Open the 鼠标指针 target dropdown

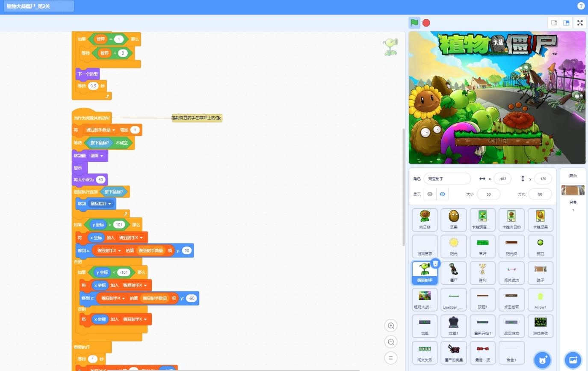coord(100,204)
